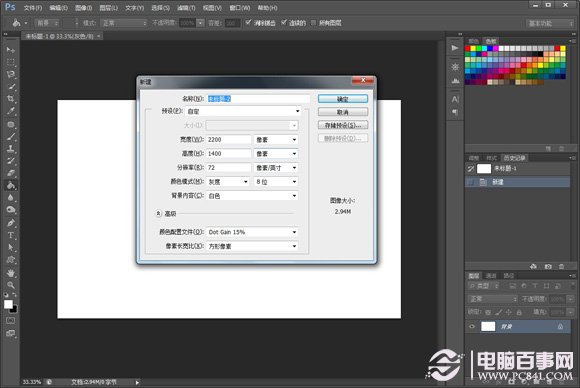Open the 文字(Y) menu

[134, 8]
